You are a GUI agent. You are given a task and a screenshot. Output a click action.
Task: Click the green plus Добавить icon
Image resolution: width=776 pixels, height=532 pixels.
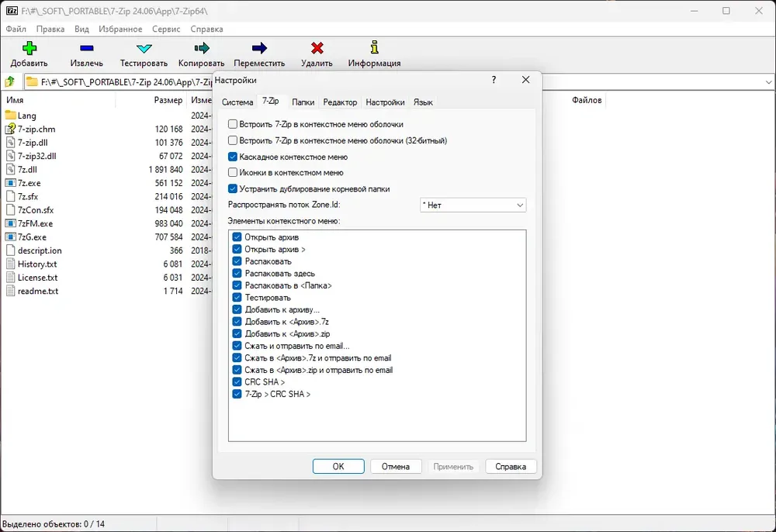(x=29, y=48)
